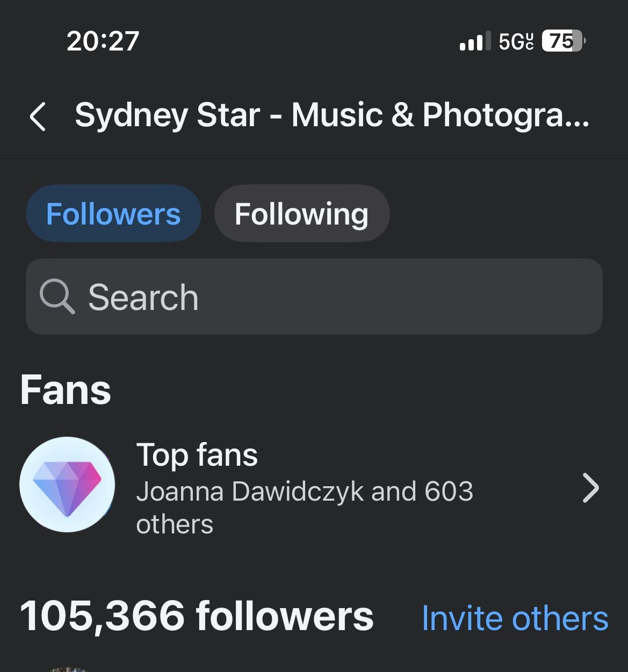Tap the Search placeholder text
The width and height of the screenshot is (628, 672).
(143, 297)
